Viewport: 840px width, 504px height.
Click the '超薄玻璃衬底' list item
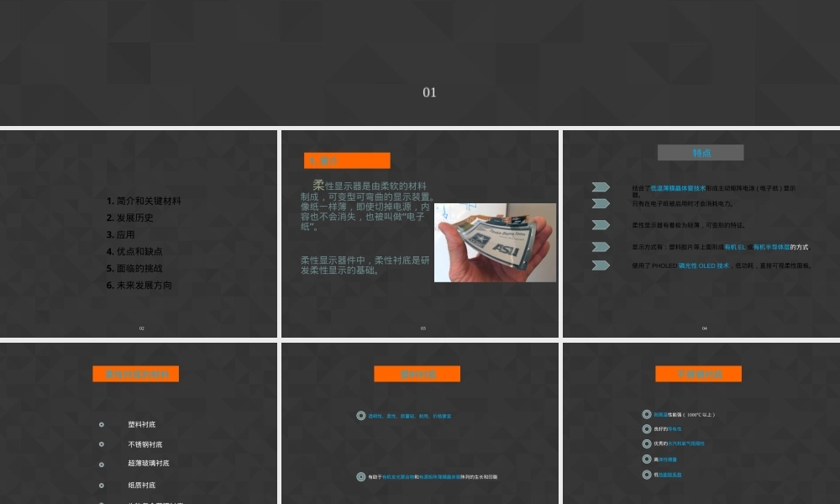[x=149, y=464]
